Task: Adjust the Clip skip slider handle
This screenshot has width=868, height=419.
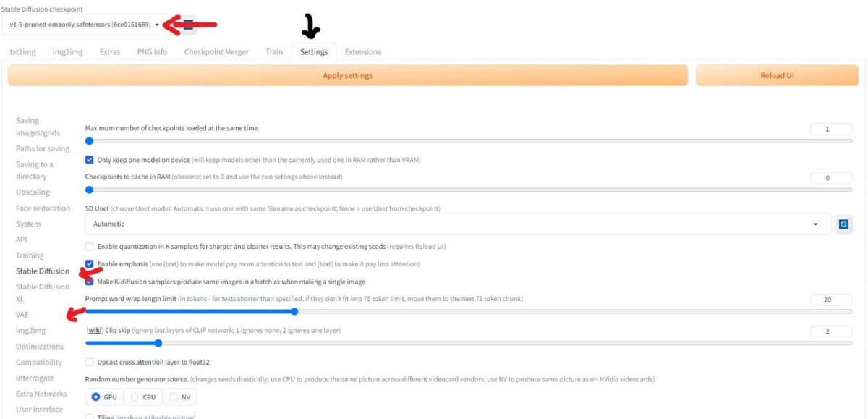Action: (x=158, y=343)
